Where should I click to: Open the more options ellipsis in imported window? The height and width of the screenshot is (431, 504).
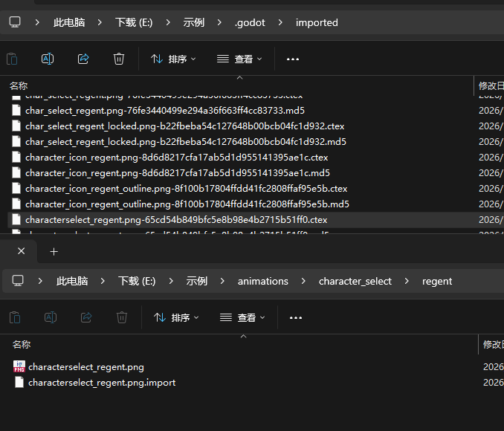293,59
